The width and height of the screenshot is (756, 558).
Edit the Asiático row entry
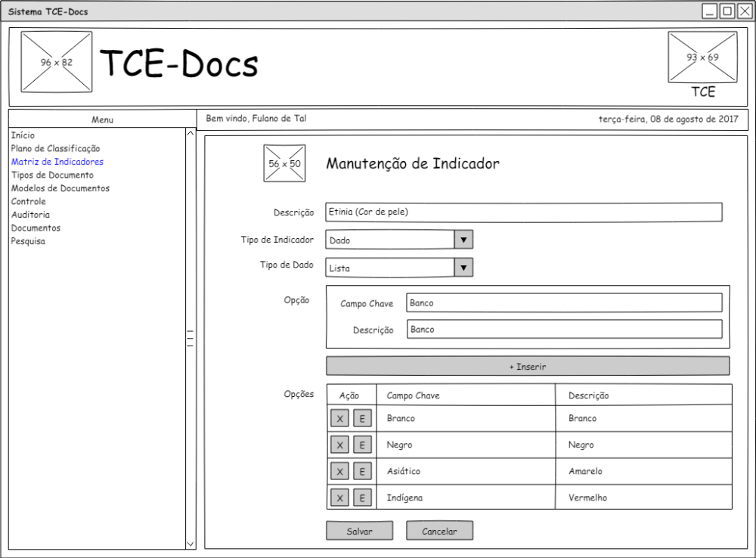(362, 472)
